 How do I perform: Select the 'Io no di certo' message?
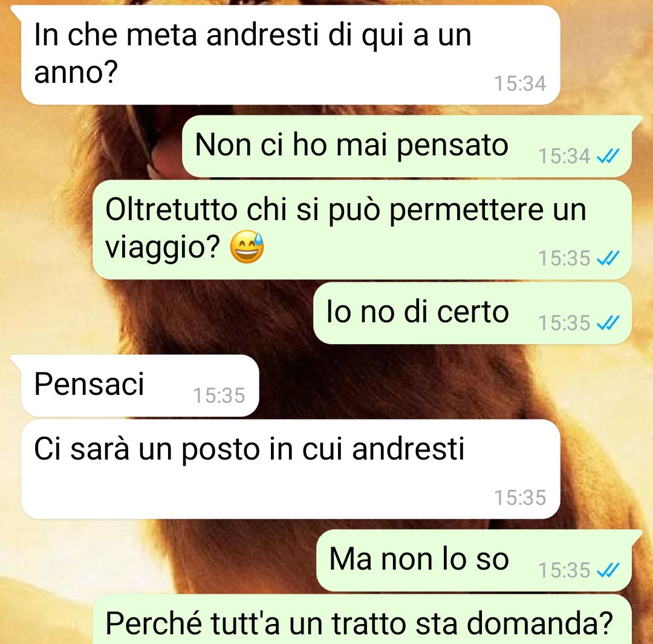point(472,313)
